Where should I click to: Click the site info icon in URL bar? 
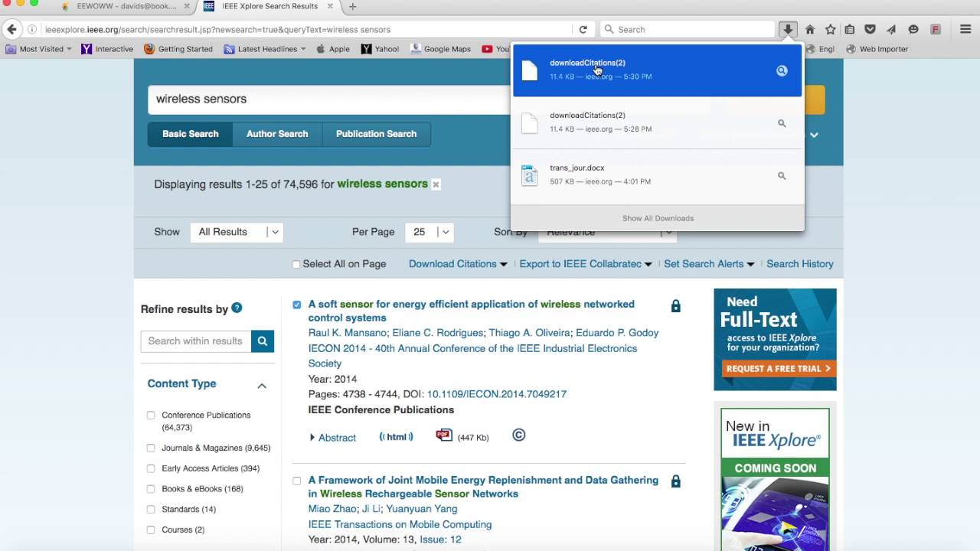(x=32, y=29)
